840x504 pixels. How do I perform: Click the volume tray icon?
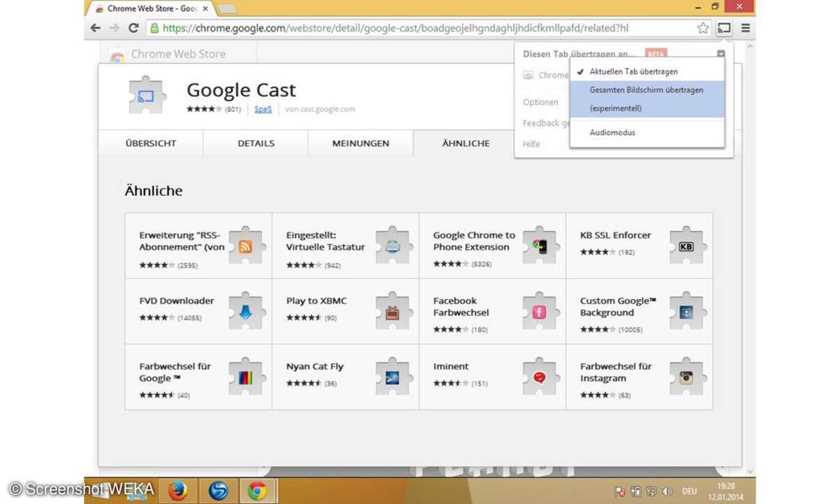(667, 491)
